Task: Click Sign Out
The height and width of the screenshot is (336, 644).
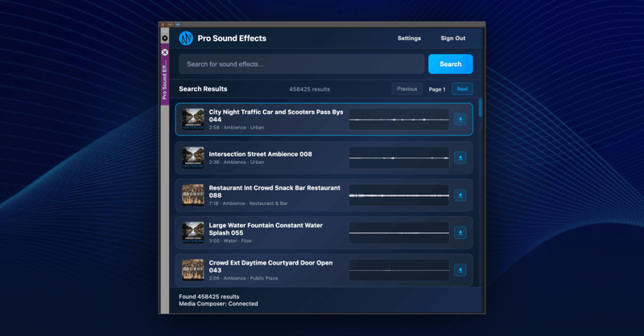Action: [453, 38]
